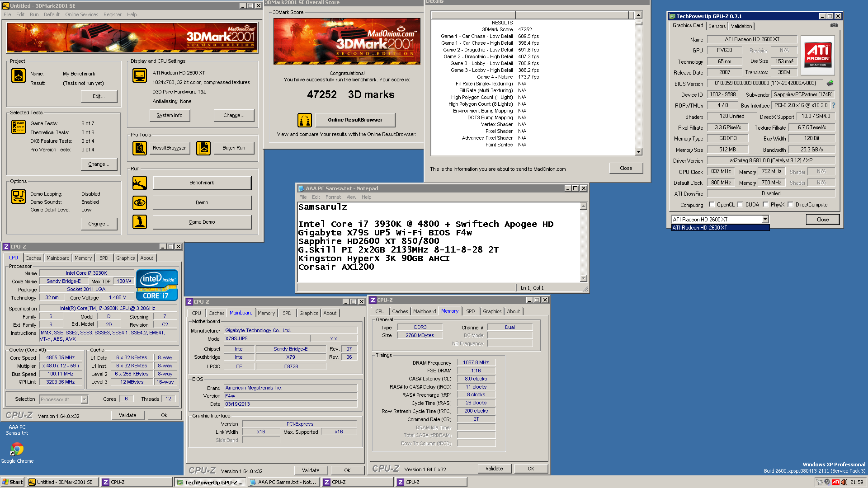Click the Batch Run icon in Pro Tools
The height and width of the screenshot is (488, 868).
click(203, 148)
